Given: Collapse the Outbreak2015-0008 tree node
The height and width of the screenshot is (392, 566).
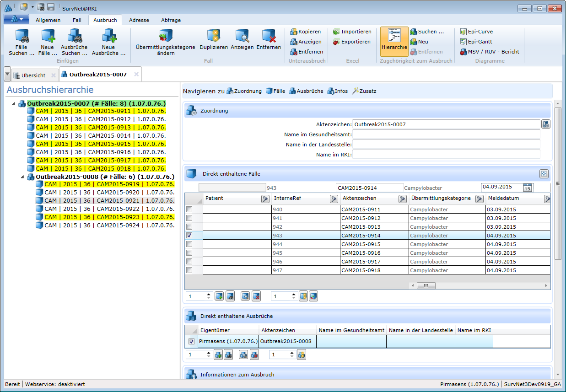Looking at the screenshot, I should (x=23, y=177).
